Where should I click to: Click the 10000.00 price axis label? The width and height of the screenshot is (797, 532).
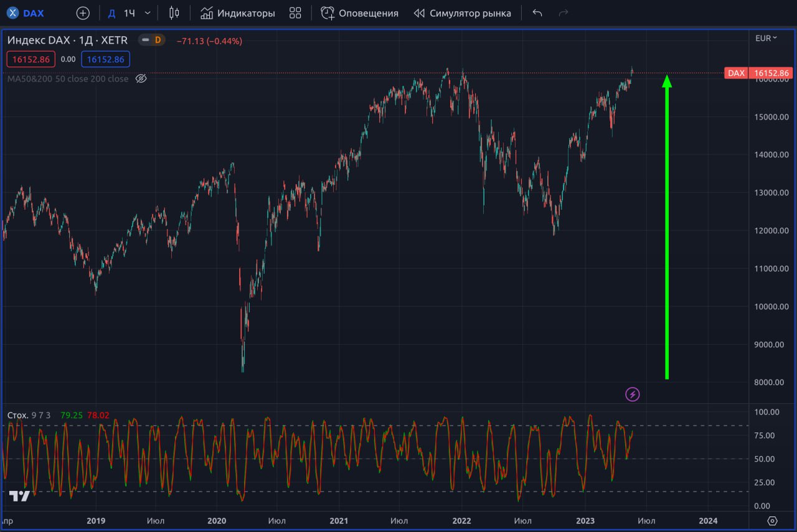772,307
